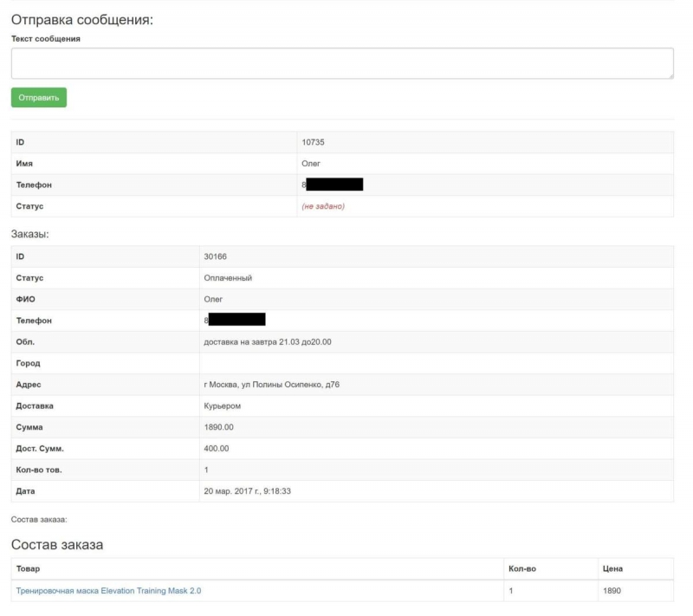Image resolution: width=693 pixels, height=616 pixels.
Task: Click the "Отправка сообщения:" heading
Action: (81, 21)
